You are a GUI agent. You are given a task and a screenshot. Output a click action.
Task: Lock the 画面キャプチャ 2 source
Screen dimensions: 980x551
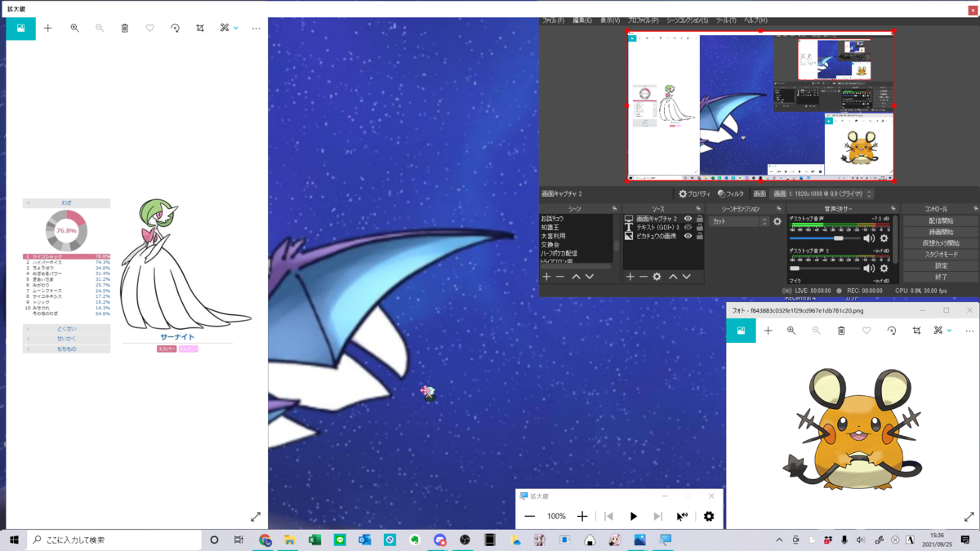point(699,219)
